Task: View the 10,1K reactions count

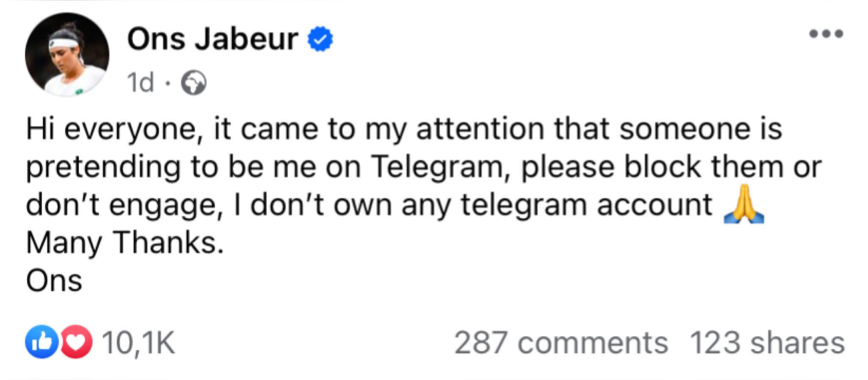Action: coord(138,343)
